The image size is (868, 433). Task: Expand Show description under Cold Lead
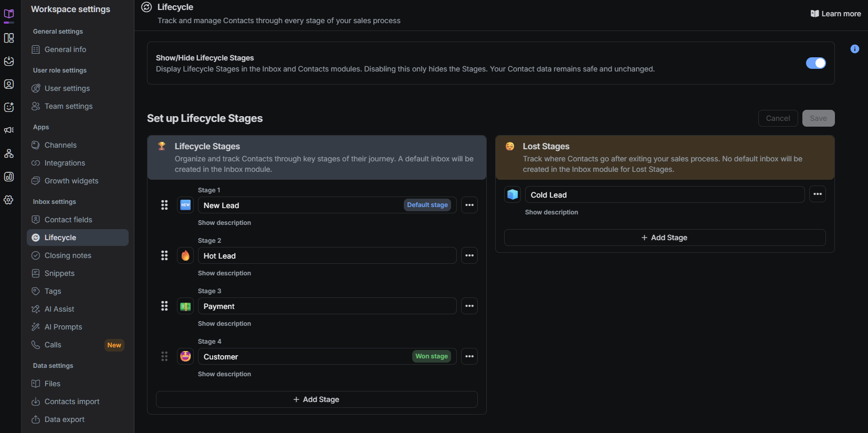tap(551, 212)
